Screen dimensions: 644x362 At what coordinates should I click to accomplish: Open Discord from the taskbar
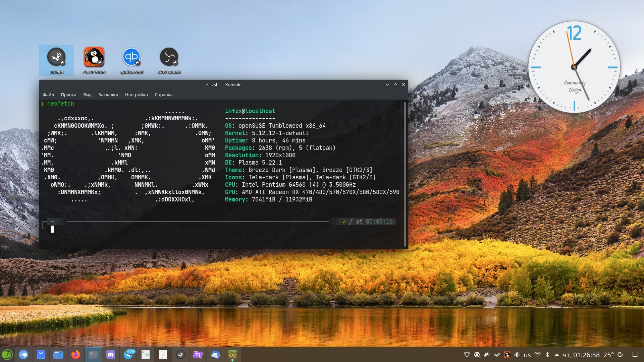[x=111, y=354]
